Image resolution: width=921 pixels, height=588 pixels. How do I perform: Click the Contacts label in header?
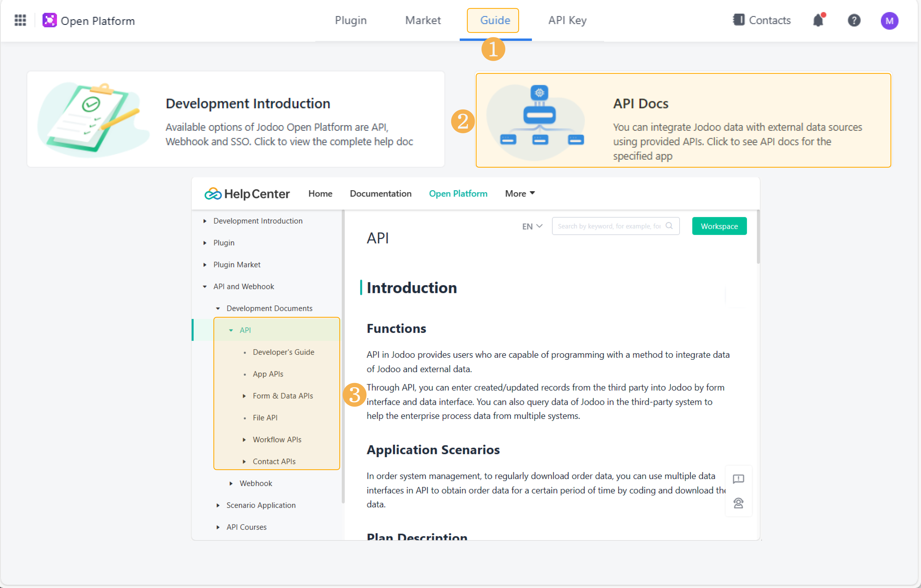770,20
